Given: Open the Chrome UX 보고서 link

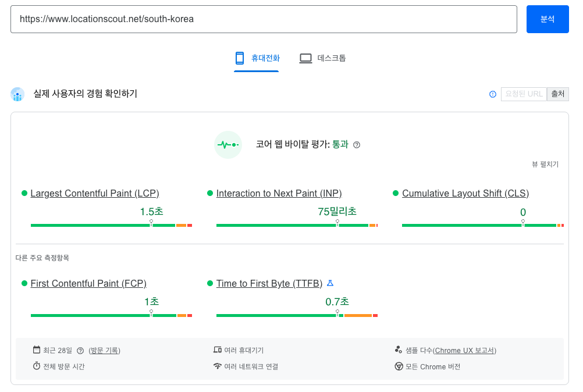Looking at the screenshot, I should pyautogui.click(x=464, y=350).
